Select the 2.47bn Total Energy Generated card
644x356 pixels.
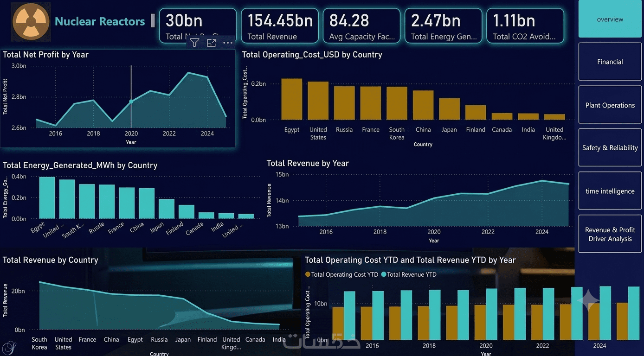[x=443, y=26]
